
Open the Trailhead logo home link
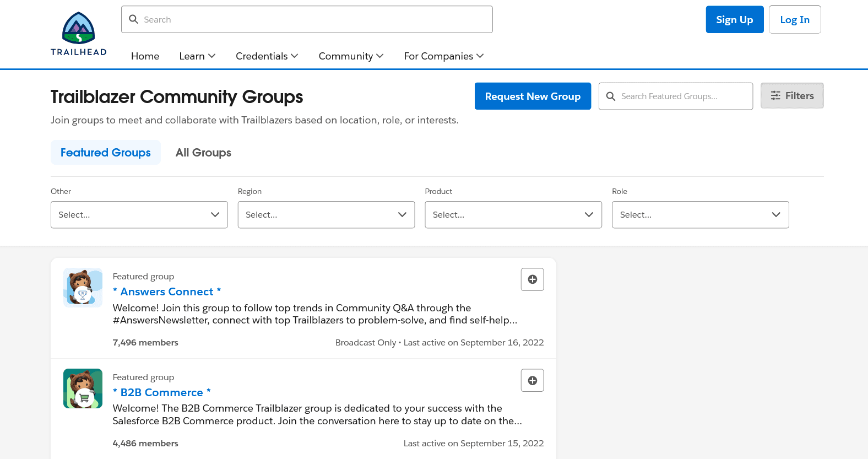[x=79, y=34]
